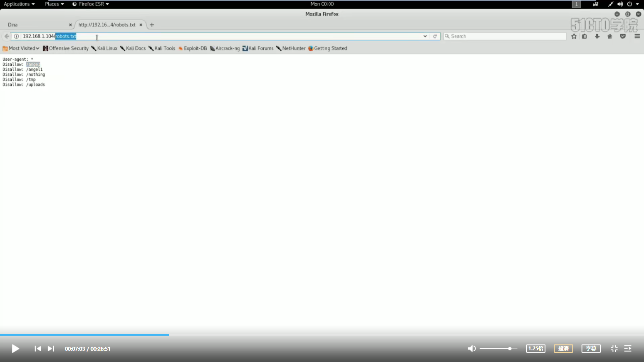The width and height of the screenshot is (644, 362).
Task: Click the Firefox back navigation arrow
Action: pos(7,36)
